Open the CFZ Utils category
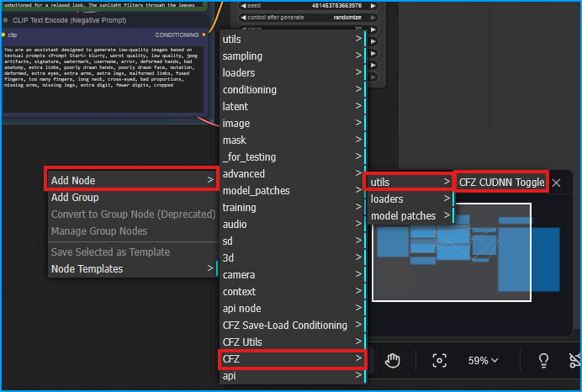Viewport: 582px width, 392px height. coord(292,342)
